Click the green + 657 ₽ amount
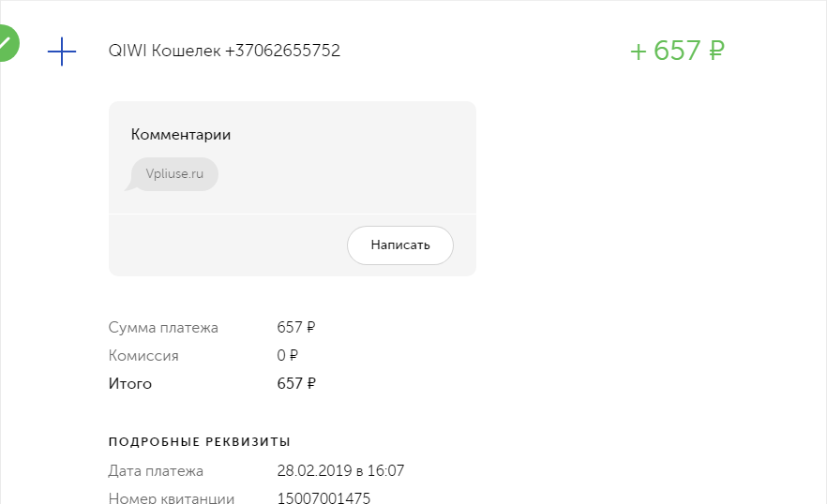The image size is (827, 504). (x=677, y=52)
